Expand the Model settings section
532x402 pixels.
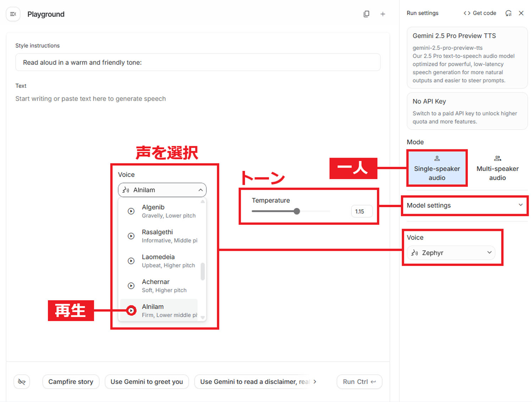tap(465, 205)
